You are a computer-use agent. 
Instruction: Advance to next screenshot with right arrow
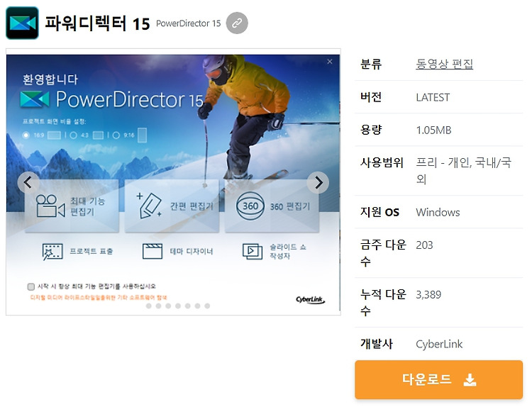(x=318, y=182)
